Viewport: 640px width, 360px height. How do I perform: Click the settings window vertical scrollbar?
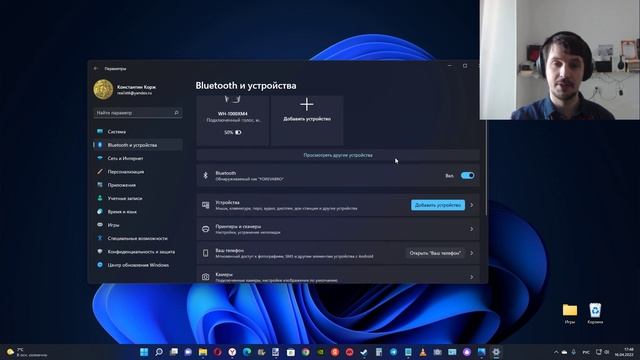click(x=486, y=167)
